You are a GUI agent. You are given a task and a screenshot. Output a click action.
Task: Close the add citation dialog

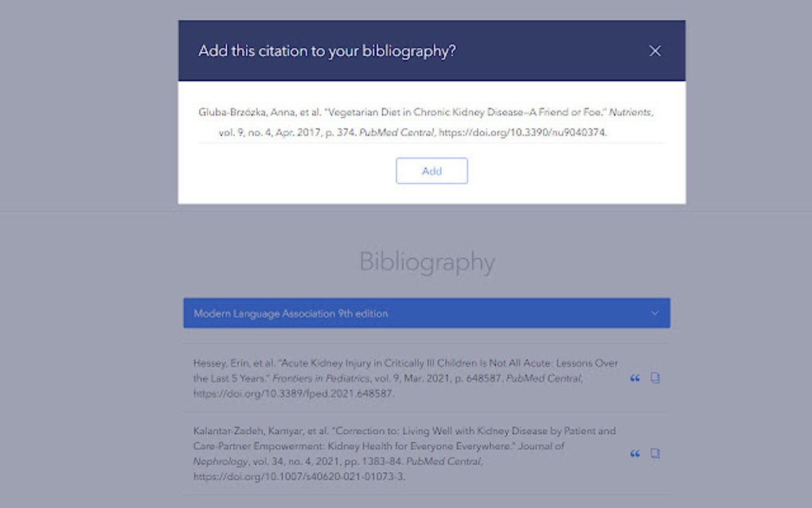pos(655,51)
